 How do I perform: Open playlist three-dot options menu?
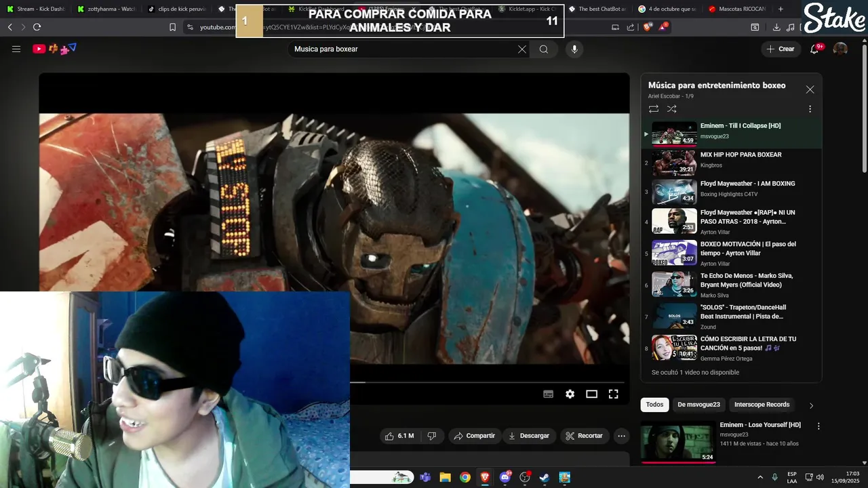[x=810, y=109]
